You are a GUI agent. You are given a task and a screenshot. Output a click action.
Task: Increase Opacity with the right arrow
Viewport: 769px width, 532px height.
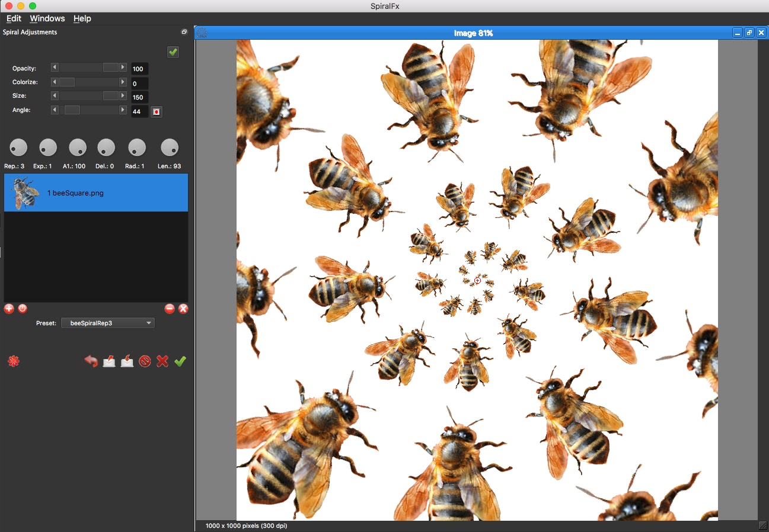[x=123, y=68]
